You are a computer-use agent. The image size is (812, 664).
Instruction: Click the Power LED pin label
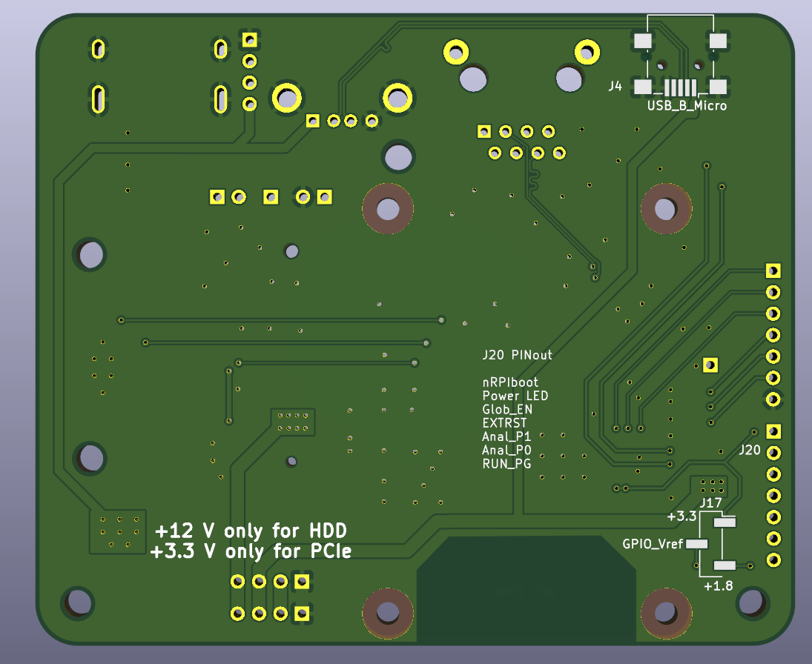(515, 396)
